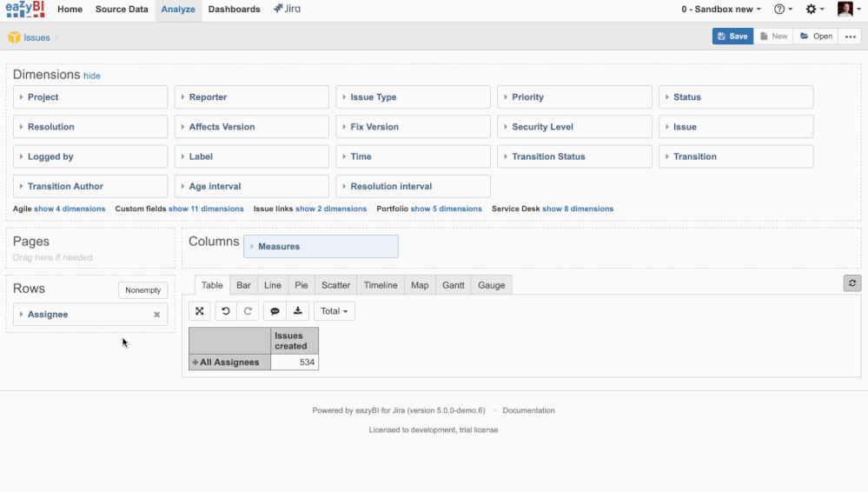868x492 pixels.
Task: Toggle the Nonempty rows button
Action: [x=142, y=290]
